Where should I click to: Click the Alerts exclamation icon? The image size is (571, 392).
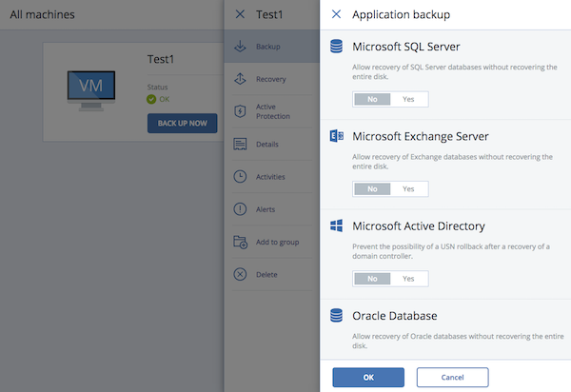(x=241, y=209)
